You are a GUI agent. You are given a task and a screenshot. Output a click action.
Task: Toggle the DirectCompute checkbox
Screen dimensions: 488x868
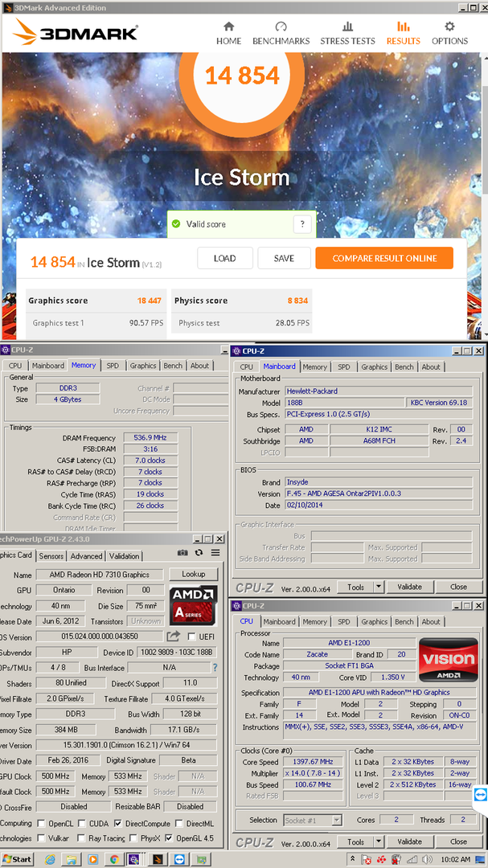(117, 823)
